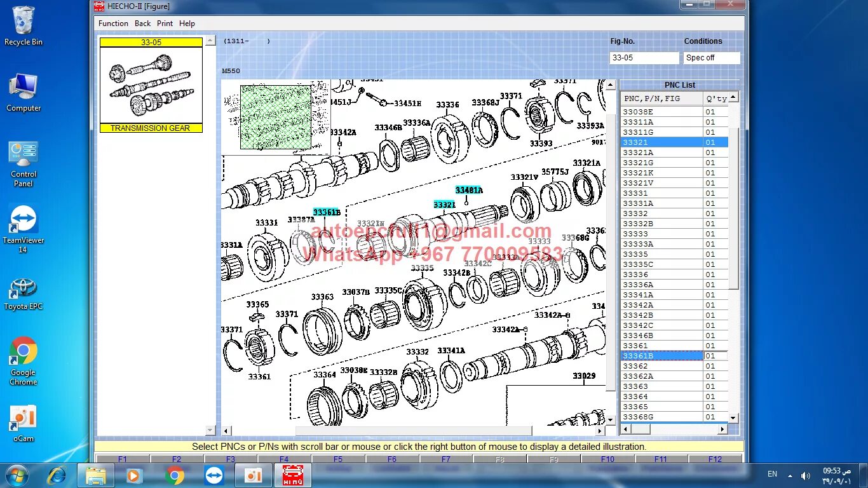Click highlighted label 33481A in diagram
Image resolution: width=868 pixels, height=488 pixels.
pyautogui.click(x=468, y=190)
